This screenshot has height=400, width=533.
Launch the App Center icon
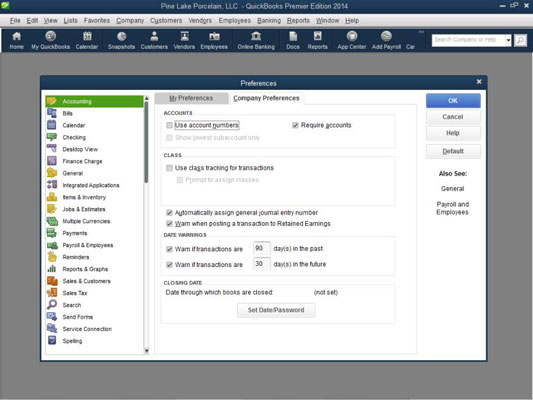pos(351,40)
